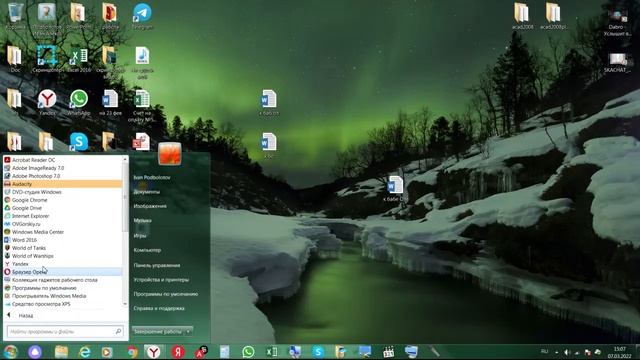Select Skype desktop shortcut
The width and height of the screenshot is (640, 360).
click(x=79, y=142)
